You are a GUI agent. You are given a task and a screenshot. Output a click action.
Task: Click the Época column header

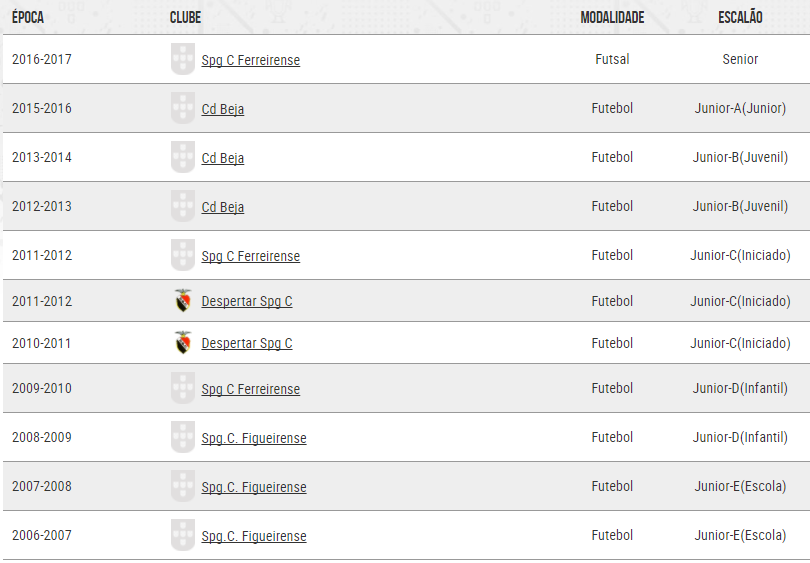pyautogui.click(x=28, y=18)
